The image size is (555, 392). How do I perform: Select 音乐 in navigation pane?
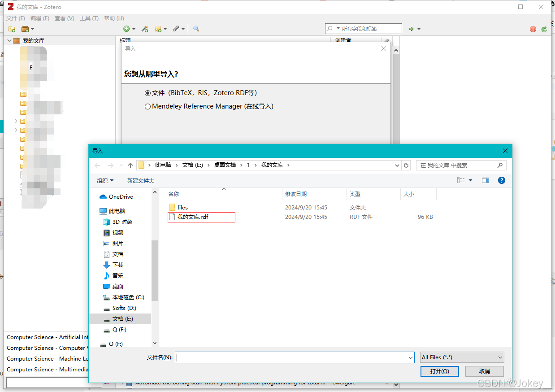(x=113, y=276)
